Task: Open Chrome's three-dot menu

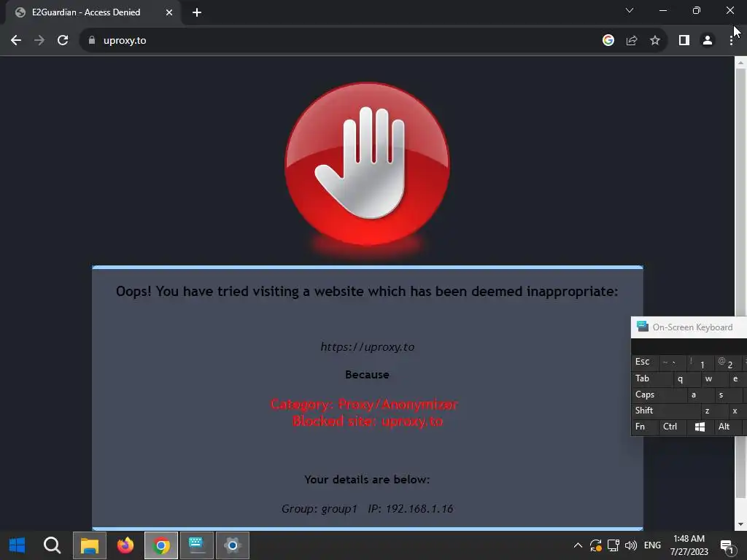Action: tap(731, 41)
